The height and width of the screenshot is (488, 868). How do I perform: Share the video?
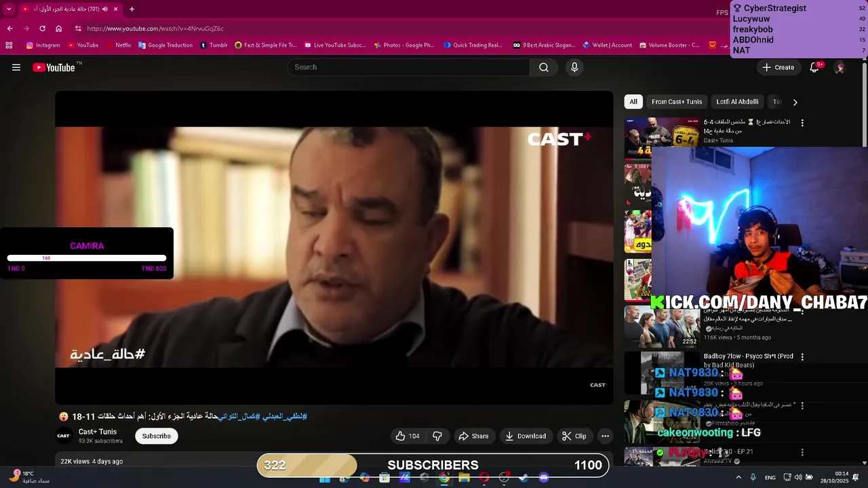tap(473, 436)
